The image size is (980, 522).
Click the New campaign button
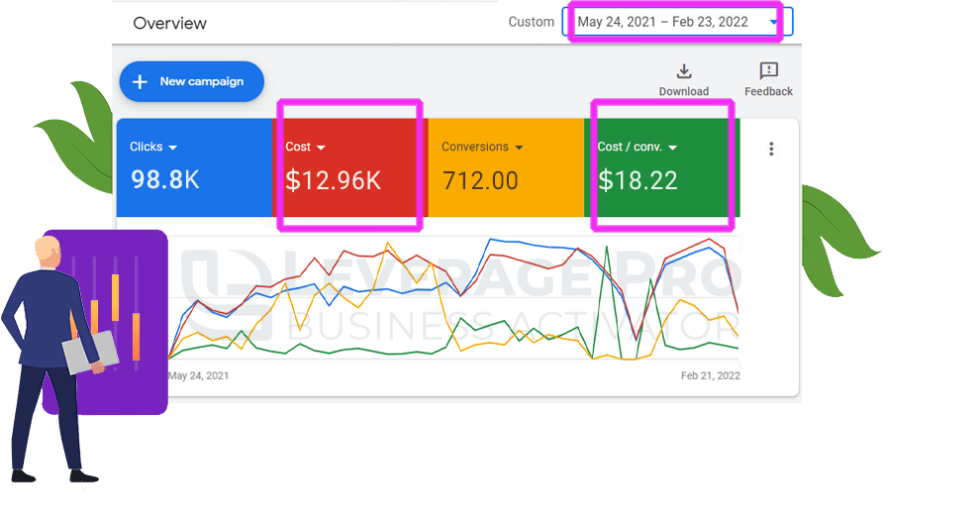coord(191,81)
